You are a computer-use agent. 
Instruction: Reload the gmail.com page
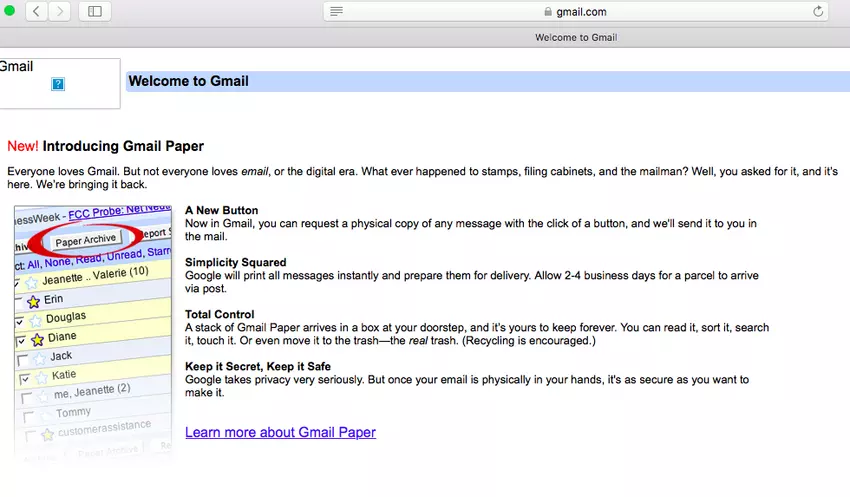pos(817,11)
